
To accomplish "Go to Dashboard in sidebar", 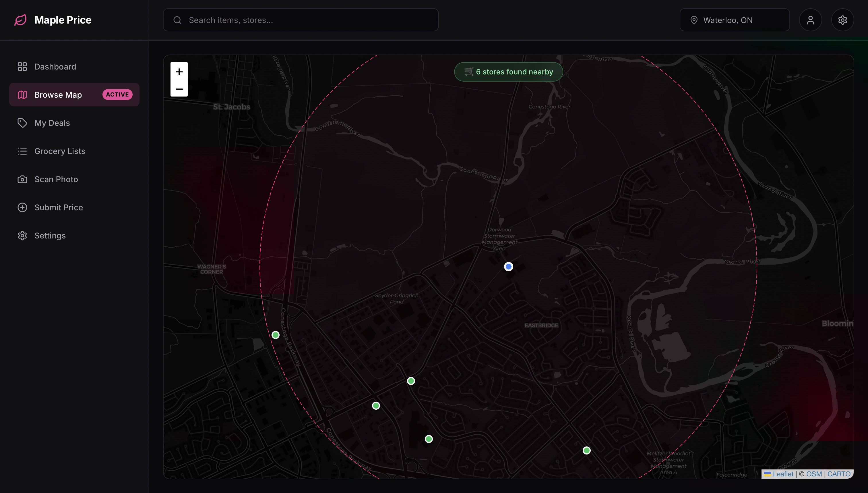I will pos(55,67).
